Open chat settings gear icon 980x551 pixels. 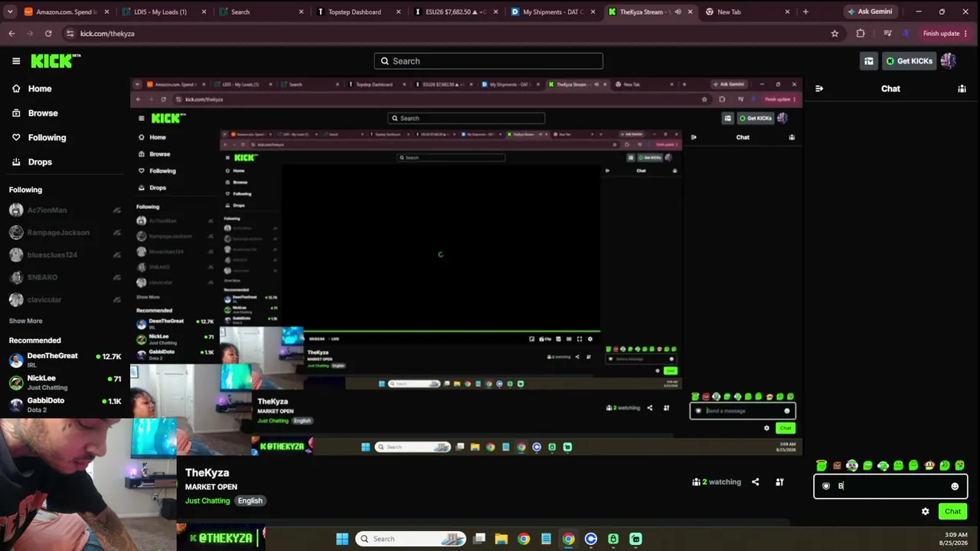click(x=925, y=511)
